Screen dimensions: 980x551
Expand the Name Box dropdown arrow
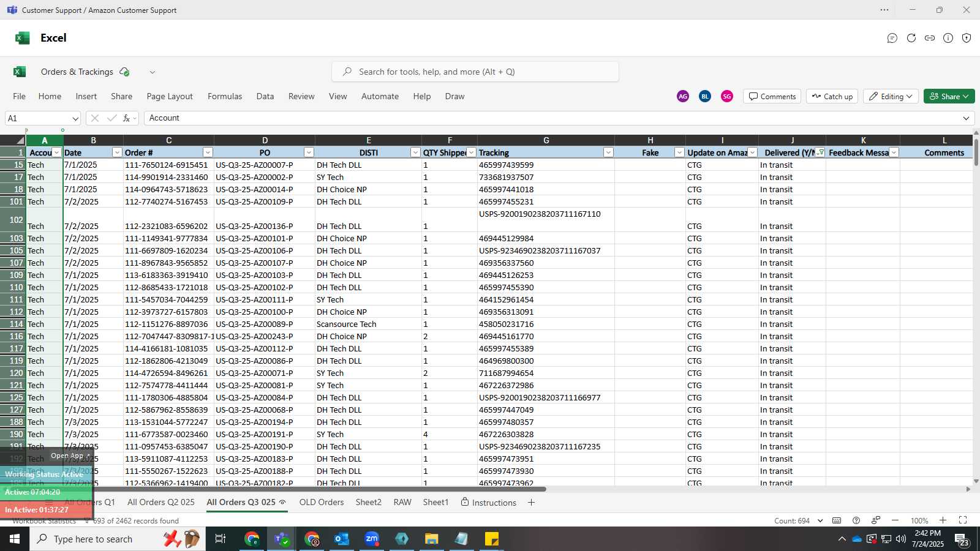tap(75, 119)
